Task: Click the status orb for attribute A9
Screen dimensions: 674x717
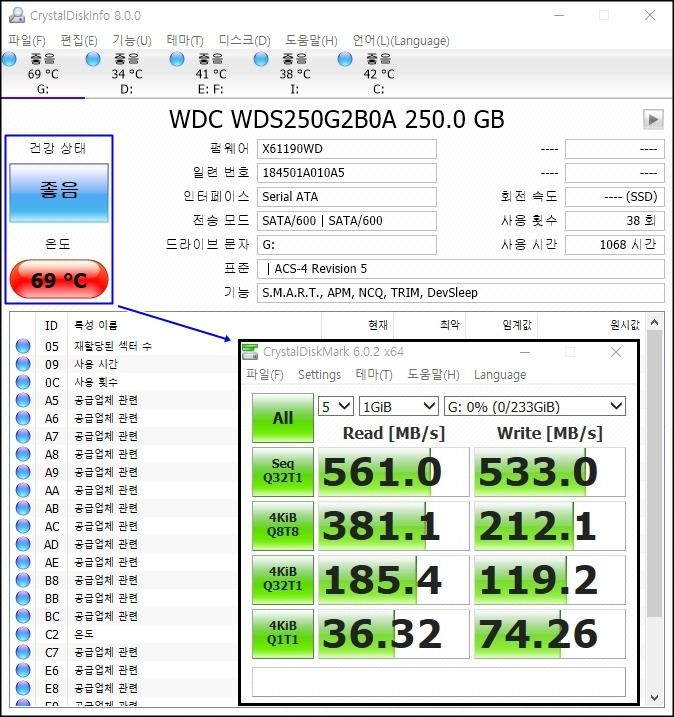Action: tap(23, 472)
